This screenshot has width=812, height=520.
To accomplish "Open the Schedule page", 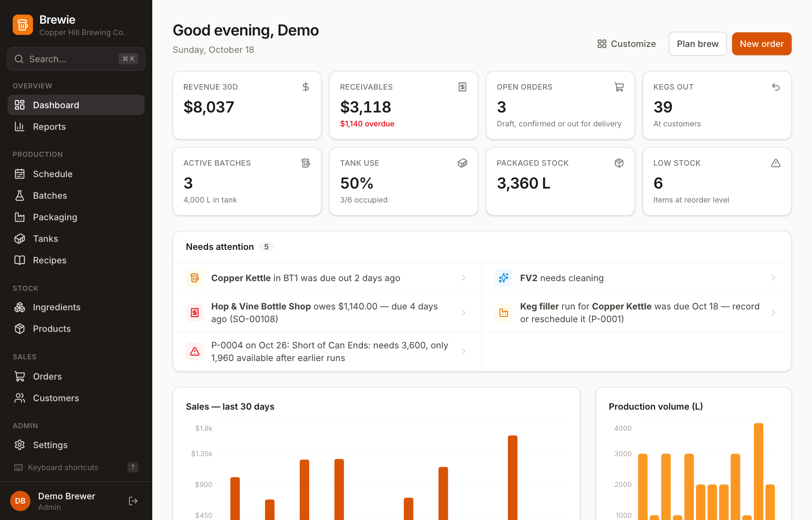I will click(76, 174).
